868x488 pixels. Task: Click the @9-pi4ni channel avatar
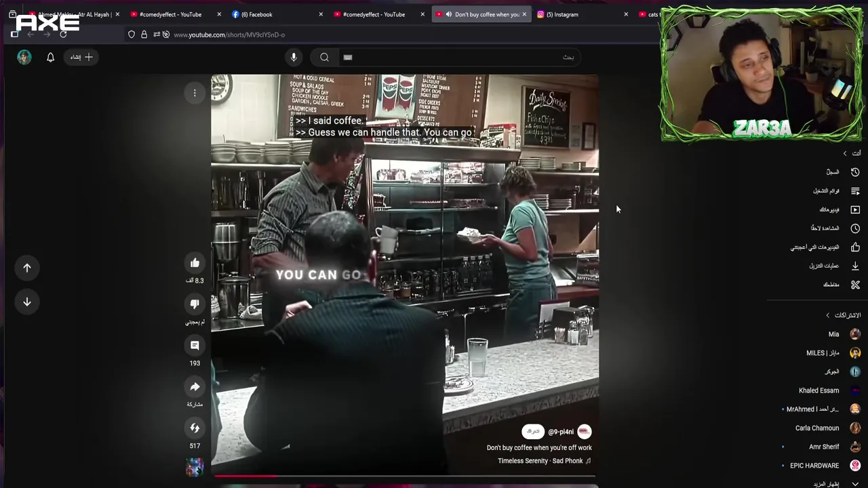[x=584, y=432]
